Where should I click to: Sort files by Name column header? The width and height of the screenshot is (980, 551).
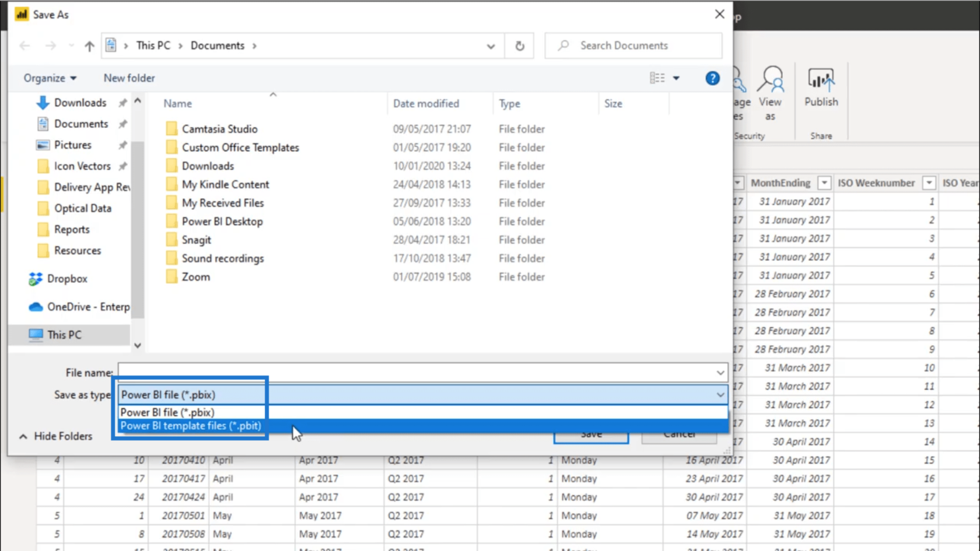click(x=177, y=103)
